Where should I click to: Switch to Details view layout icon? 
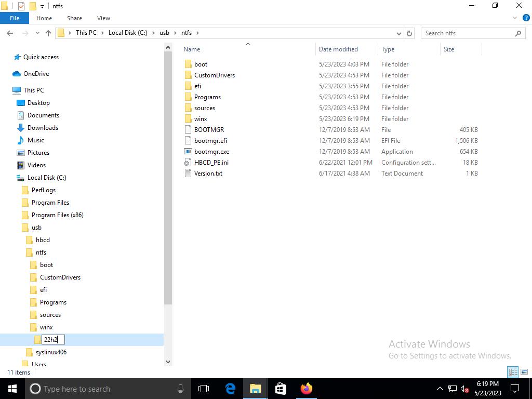513,372
